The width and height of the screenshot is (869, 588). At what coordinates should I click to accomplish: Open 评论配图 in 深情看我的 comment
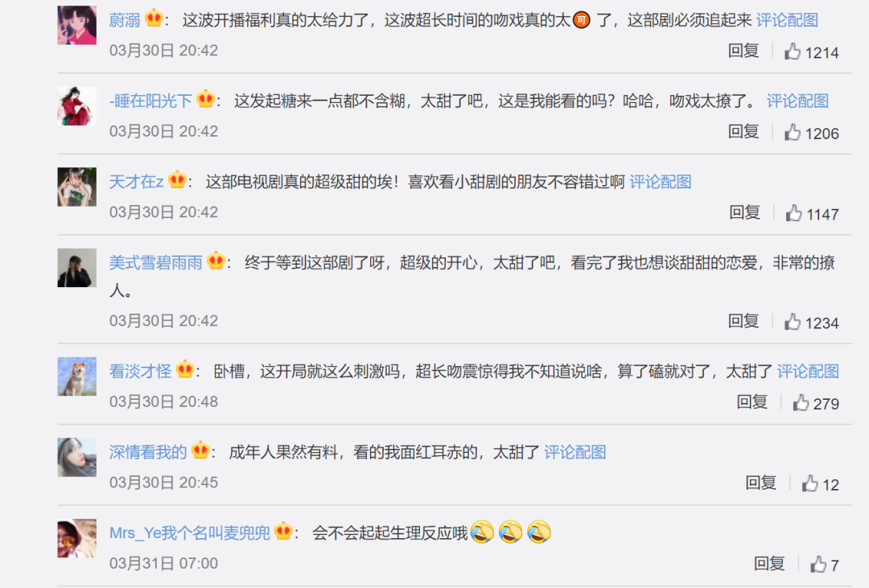575,453
